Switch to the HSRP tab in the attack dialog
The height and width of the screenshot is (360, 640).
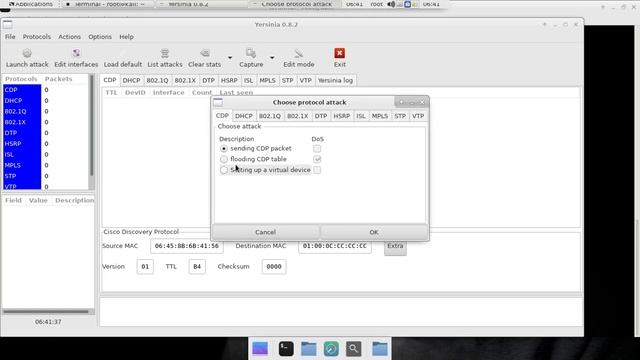[342, 116]
